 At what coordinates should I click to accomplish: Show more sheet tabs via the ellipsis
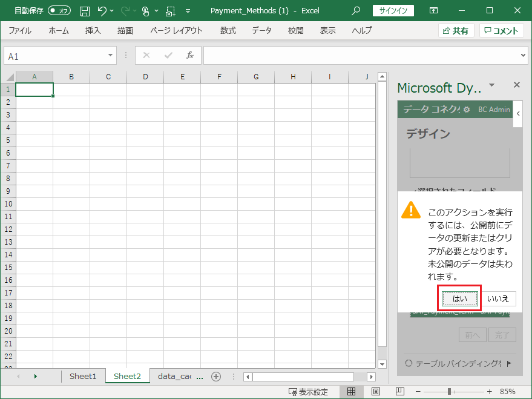[200, 377]
